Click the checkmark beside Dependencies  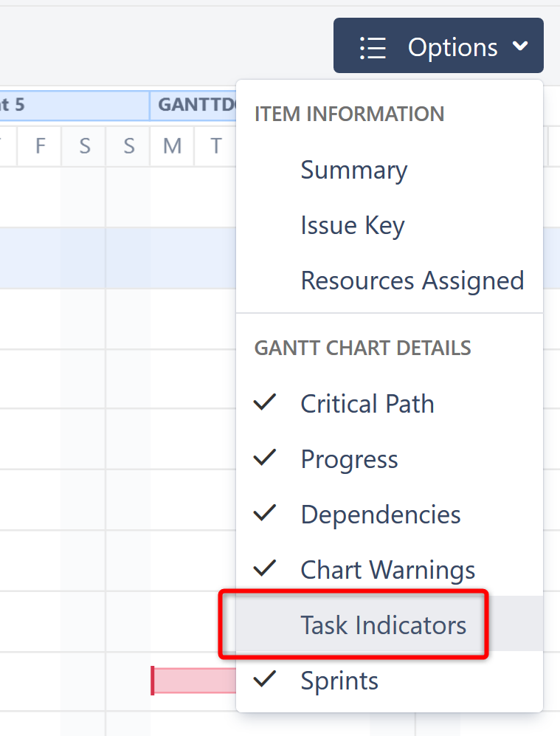pyautogui.click(x=265, y=513)
